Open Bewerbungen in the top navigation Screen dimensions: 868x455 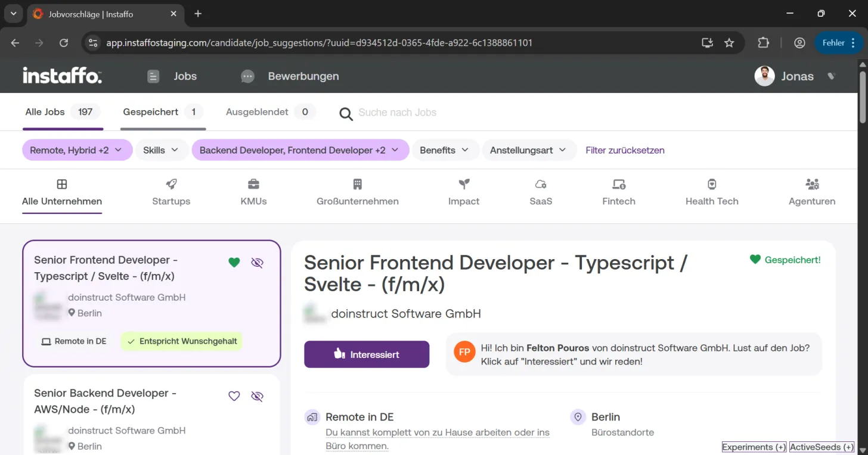coord(303,76)
